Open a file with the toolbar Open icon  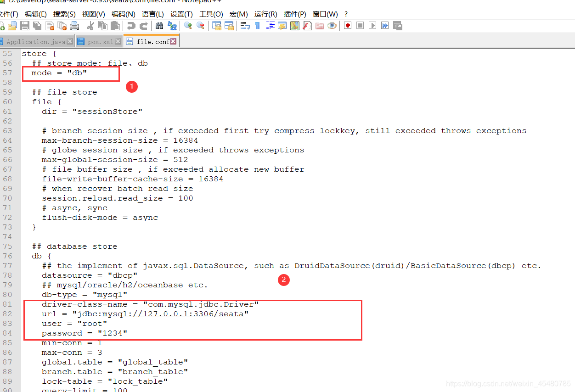click(12, 26)
